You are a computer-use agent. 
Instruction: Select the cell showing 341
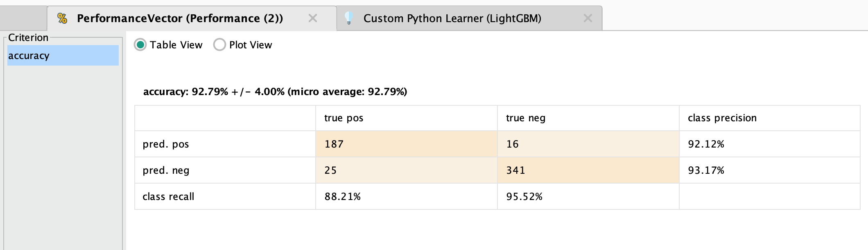[x=588, y=170]
